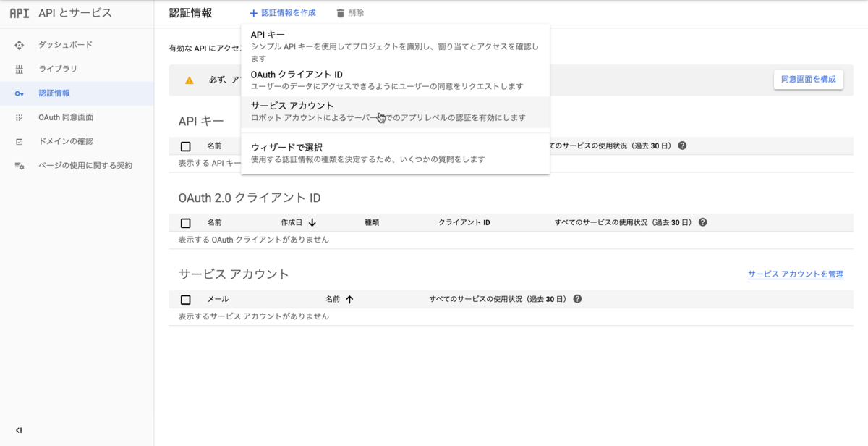Toggle select-all checkbox in API キー table
Viewport: 868px width, 446px height.
click(186, 146)
